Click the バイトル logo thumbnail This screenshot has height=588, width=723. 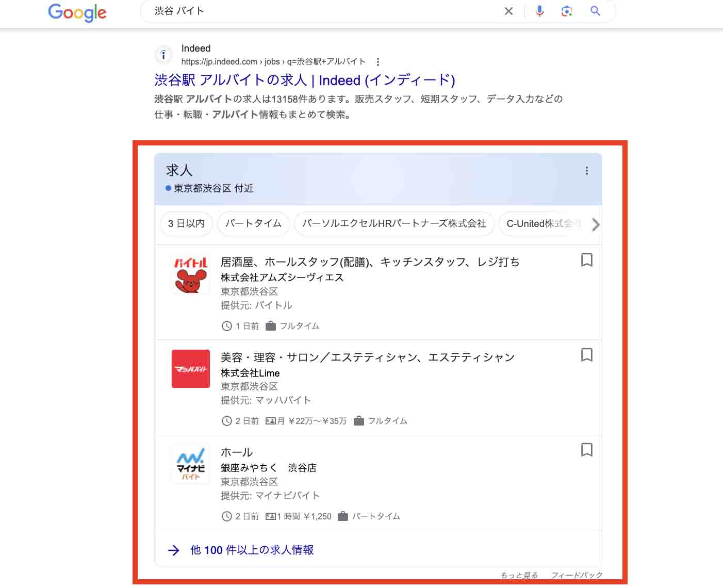coord(190,274)
